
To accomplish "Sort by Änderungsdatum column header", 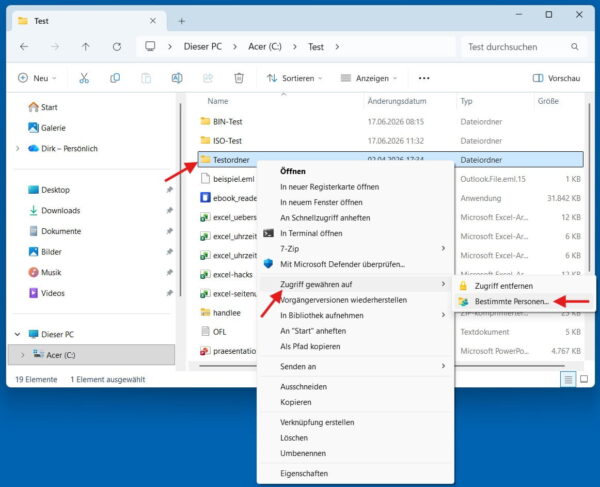I will [397, 101].
